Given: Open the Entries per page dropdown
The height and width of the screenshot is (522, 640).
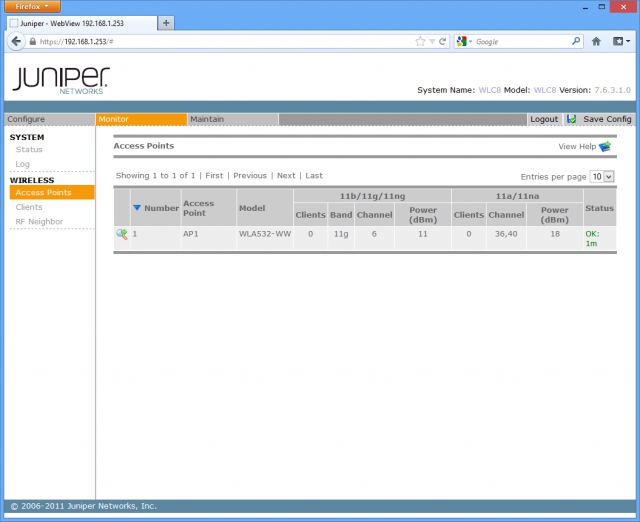Looking at the screenshot, I should (602, 176).
